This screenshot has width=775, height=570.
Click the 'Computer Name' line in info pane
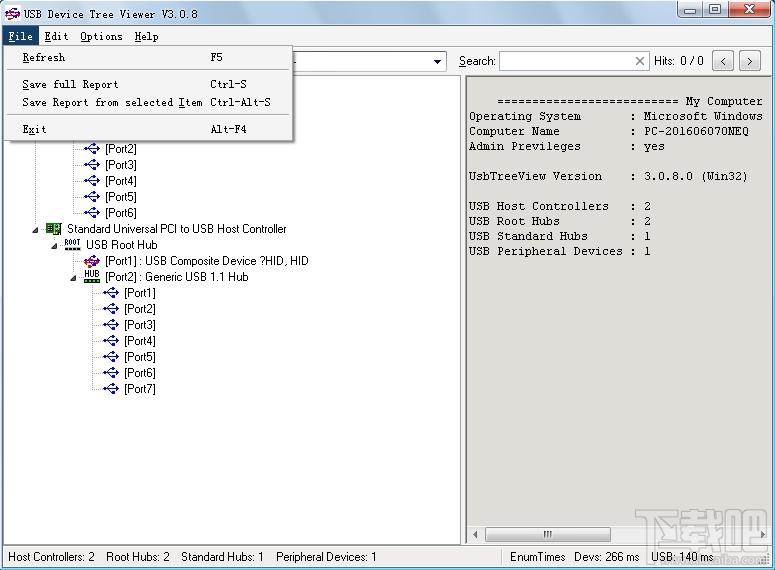[608, 132]
